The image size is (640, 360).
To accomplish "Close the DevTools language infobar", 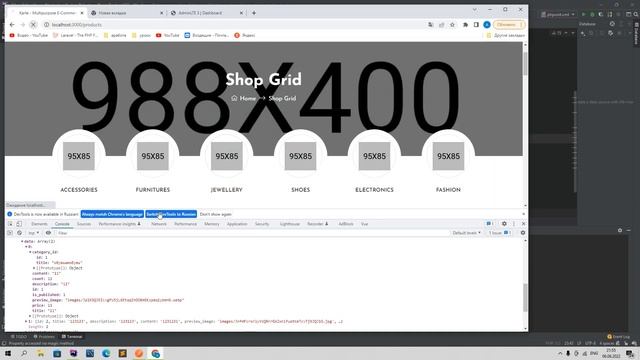I will point(524,214).
